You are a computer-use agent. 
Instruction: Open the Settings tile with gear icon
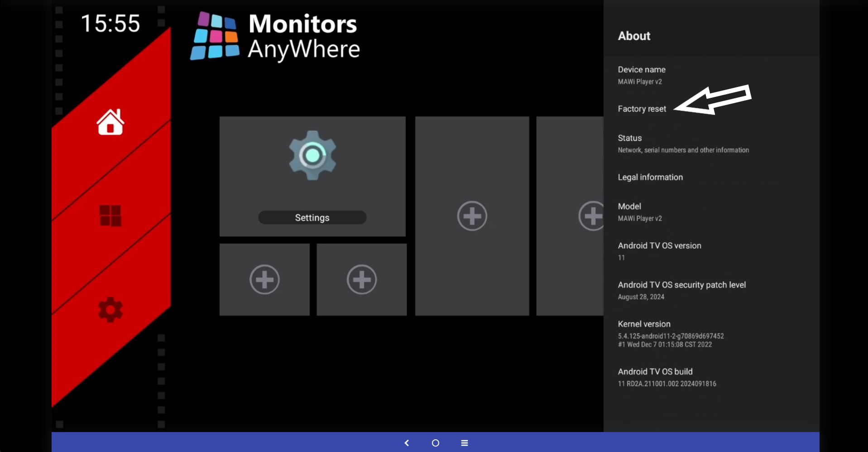(312, 176)
